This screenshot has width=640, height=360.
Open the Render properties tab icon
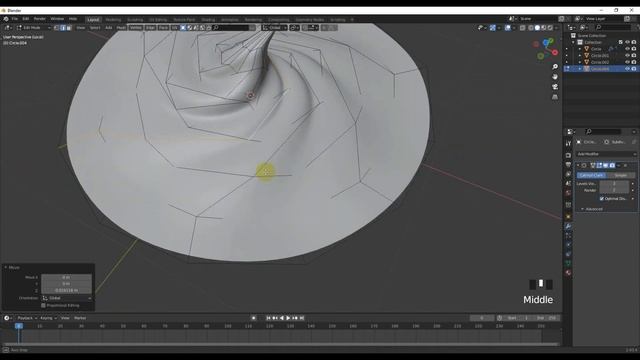(569, 155)
